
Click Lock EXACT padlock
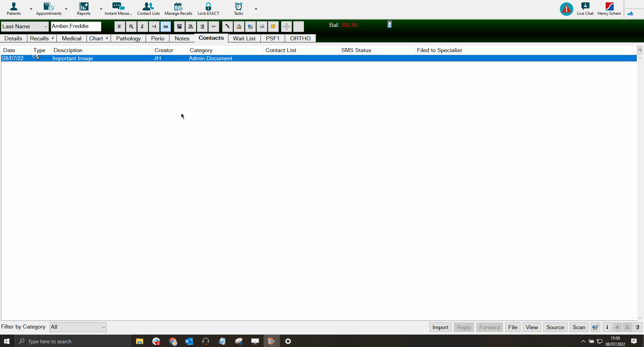click(208, 9)
